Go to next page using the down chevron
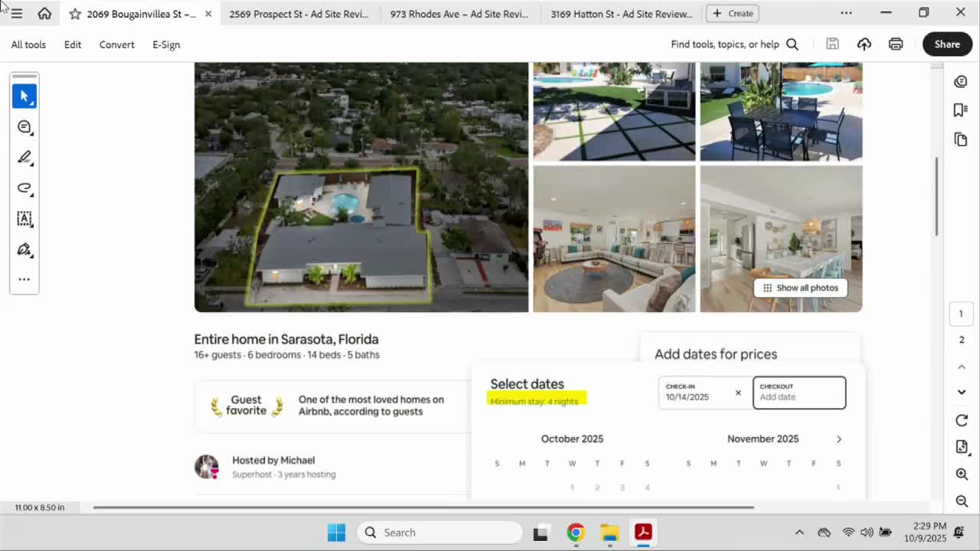Viewport: 980px width, 551px height. [962, 391]
